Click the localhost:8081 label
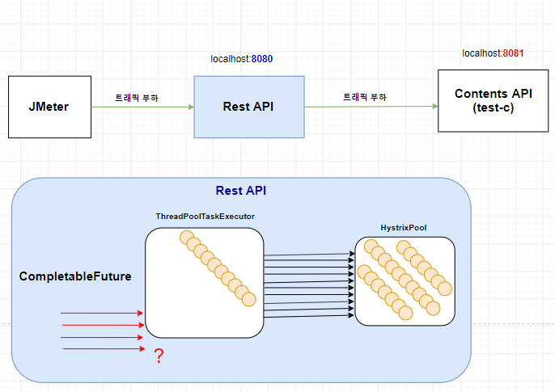 coord(493,53)
